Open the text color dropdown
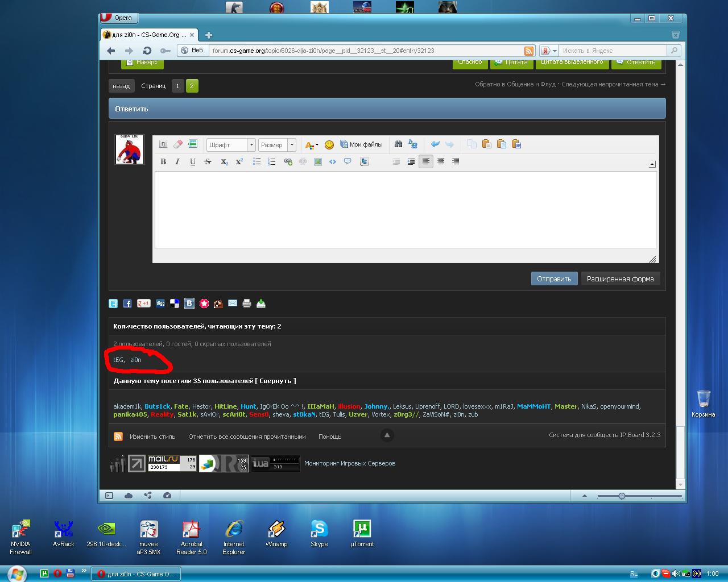Screen dimensions: 728x582 coord(312,145)
